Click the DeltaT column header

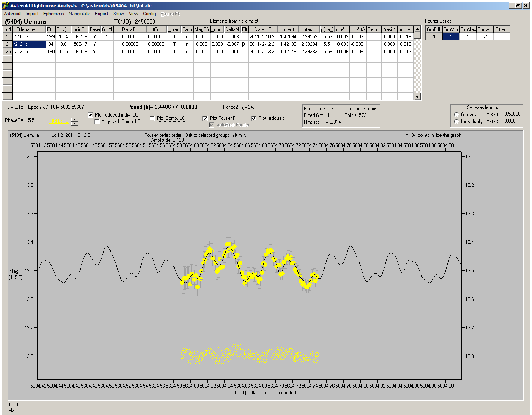(130, 29)
